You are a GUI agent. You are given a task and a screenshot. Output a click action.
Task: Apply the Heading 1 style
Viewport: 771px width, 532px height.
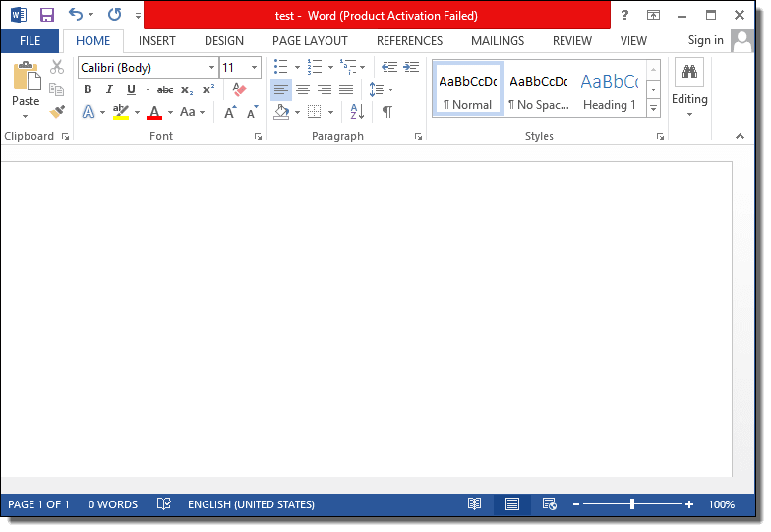pos(610,89)
